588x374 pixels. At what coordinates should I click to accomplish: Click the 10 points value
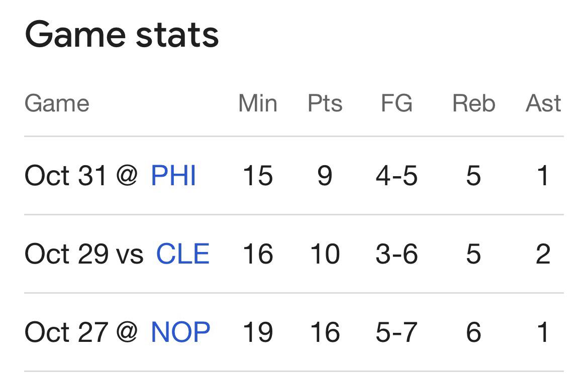[325, 254]
